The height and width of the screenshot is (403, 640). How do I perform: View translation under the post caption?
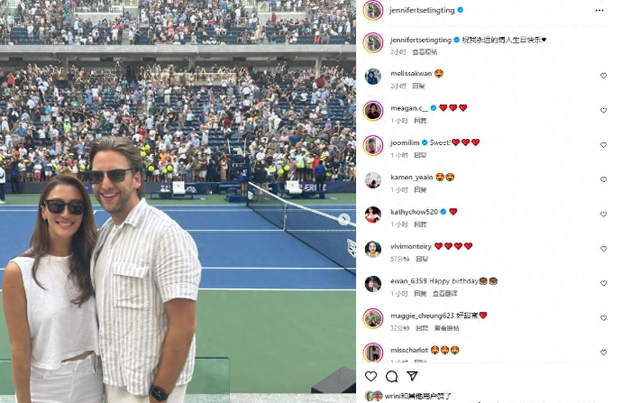[424, 52]
